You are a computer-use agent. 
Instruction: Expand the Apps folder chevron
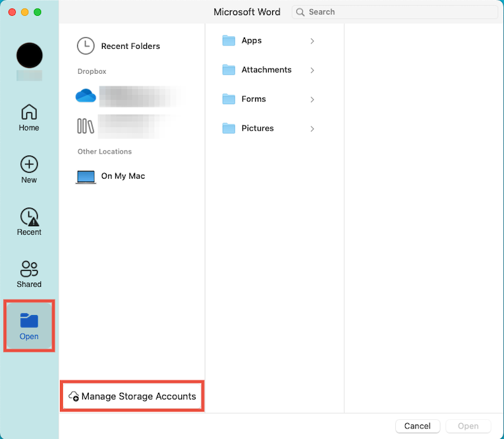[x=312, y=41]
